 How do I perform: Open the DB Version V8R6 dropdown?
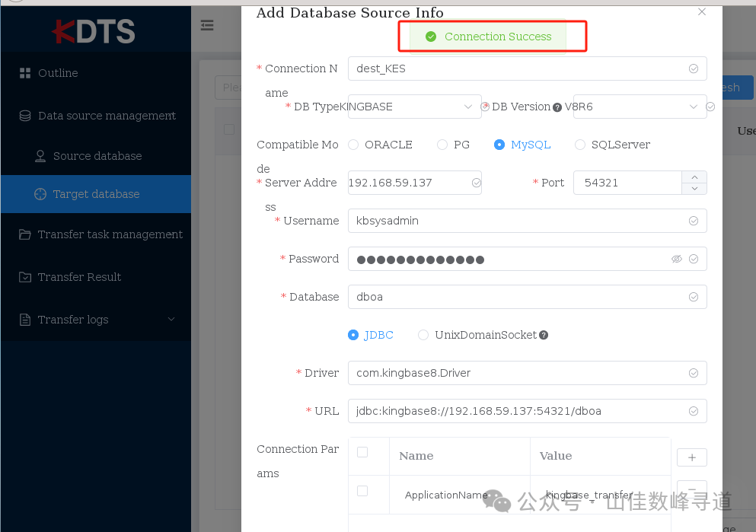(x=640, y=107)
